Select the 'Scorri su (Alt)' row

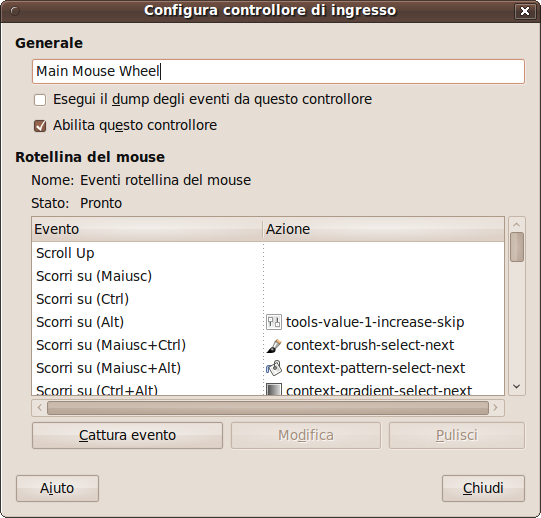tap(268, 322)
